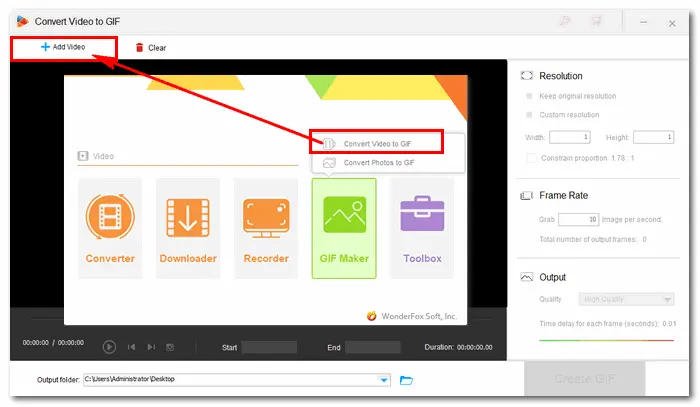Click the Duration 00:00:00.00 text
700x407 pixels.
pos(458,347)
